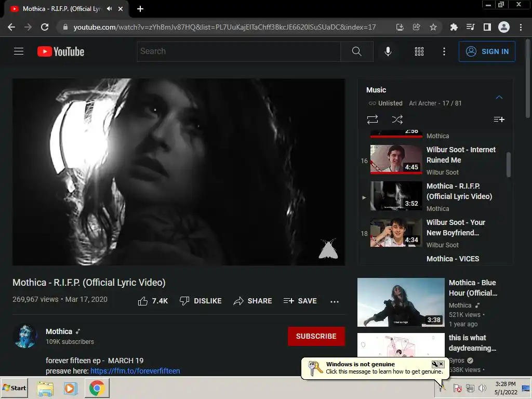The width and height of the screenshot is (532, 399).
Task: Share this page from address bar
Action: (x=416, y=27)
